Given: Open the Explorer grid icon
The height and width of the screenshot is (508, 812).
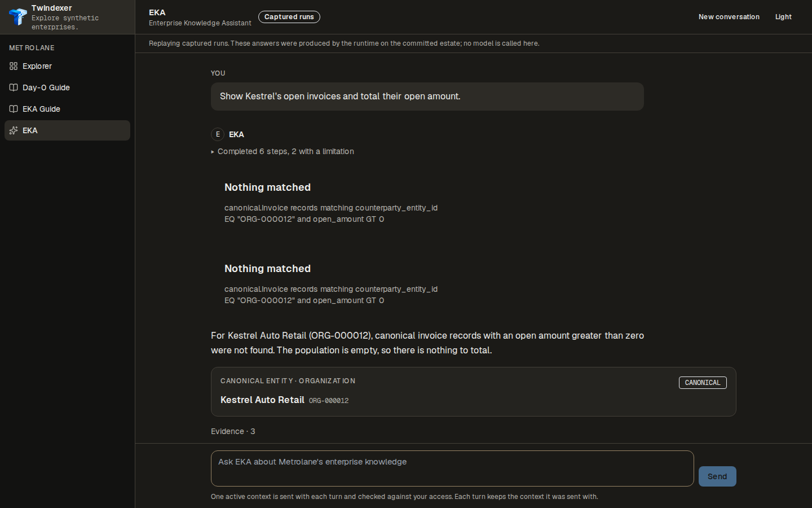Looking at the screenshot, I should (14, 66).
